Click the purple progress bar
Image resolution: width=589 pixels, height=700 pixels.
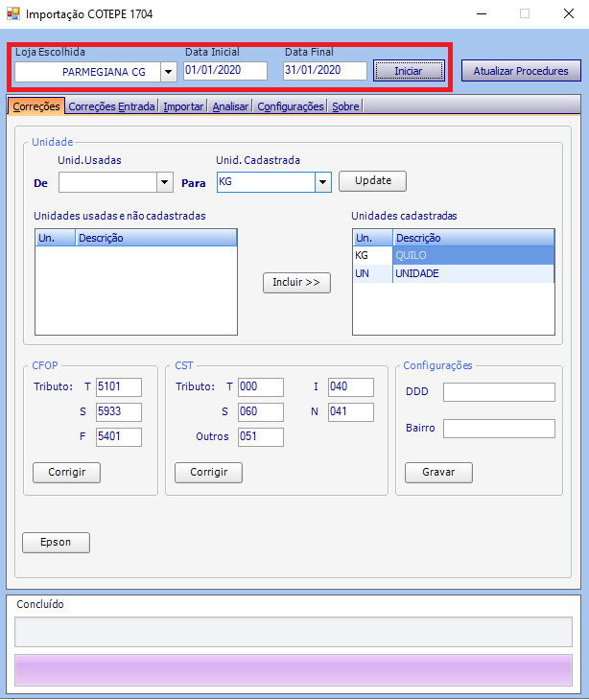pos(294,670)
